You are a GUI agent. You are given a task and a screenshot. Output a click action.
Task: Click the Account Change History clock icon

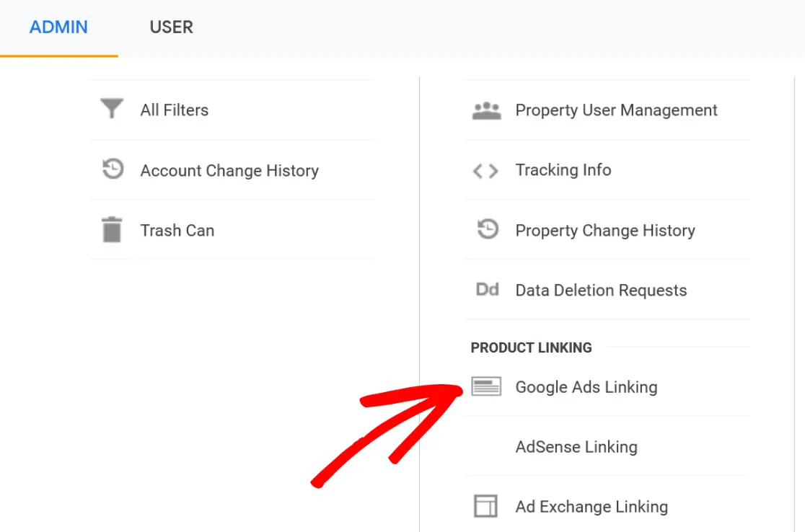[113, 170]
